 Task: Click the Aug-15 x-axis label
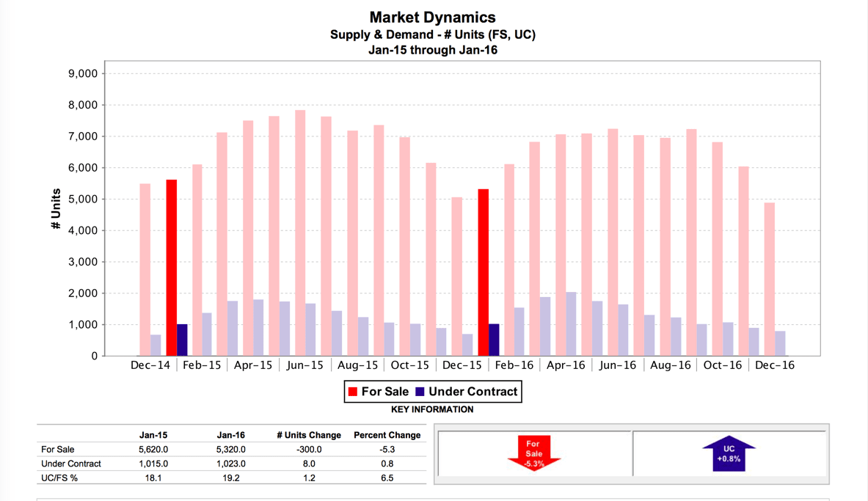[x=357, y=365]
